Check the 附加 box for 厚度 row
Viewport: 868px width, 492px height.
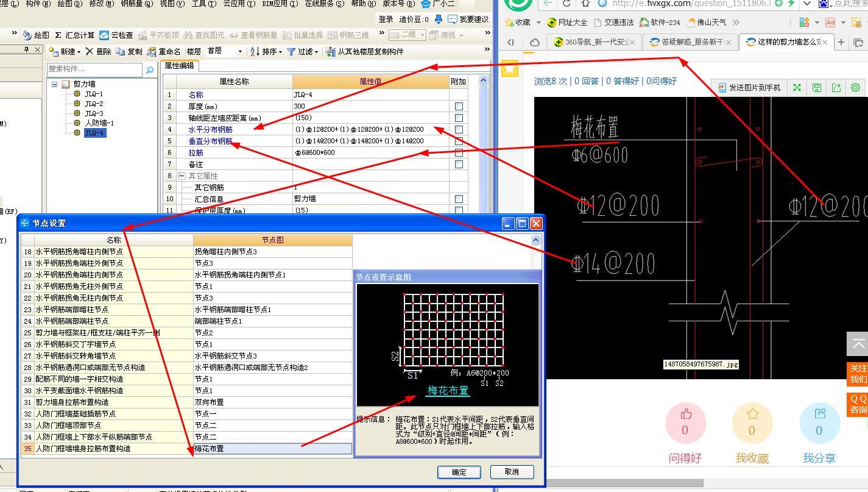458,105
